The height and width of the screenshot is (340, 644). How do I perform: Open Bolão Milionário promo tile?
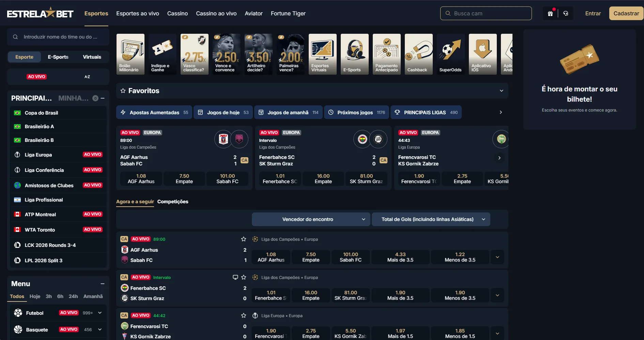[x=131, y=54]
